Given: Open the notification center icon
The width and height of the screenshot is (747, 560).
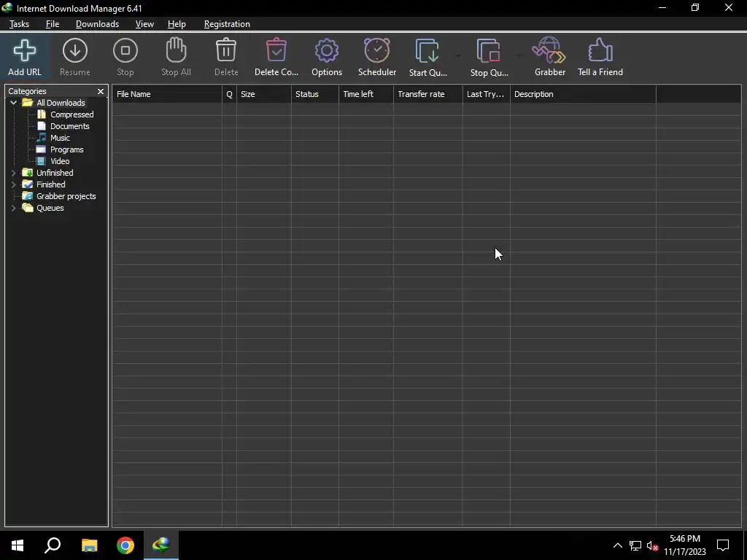Looking at the screenshot, I should click(x=723, y=545).
